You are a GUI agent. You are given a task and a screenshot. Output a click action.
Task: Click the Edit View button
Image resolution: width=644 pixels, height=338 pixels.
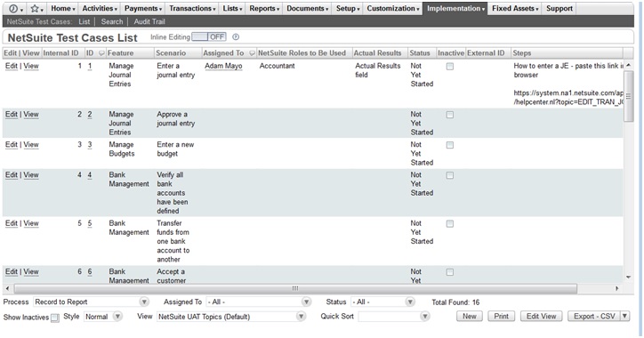(541, 317)
